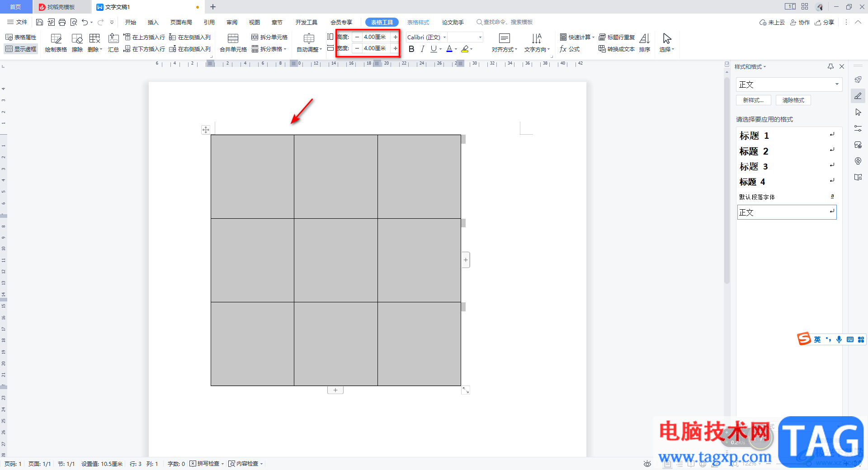Click the Collaborate (协作) button

[x=800, y=22]
